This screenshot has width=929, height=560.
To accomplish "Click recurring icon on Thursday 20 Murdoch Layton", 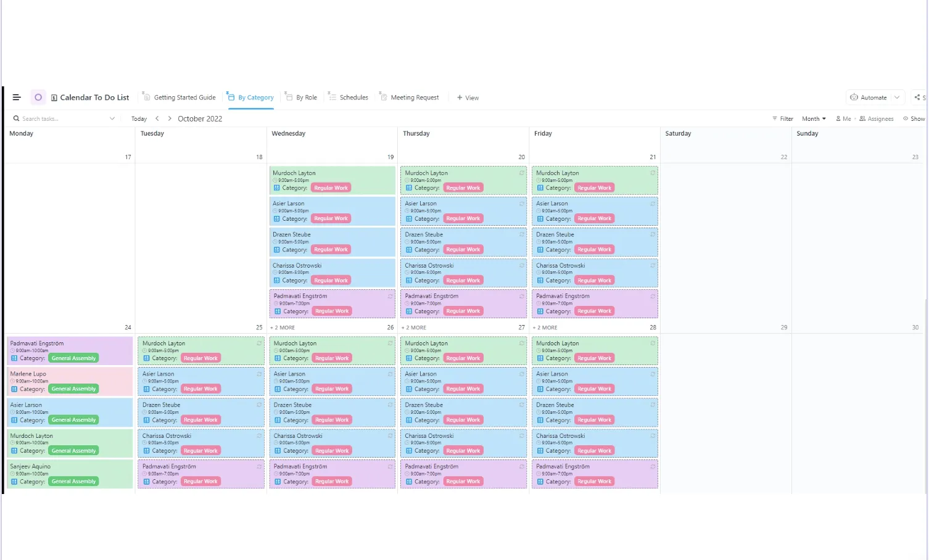I will pyautogui.click(x=521, y=173).
